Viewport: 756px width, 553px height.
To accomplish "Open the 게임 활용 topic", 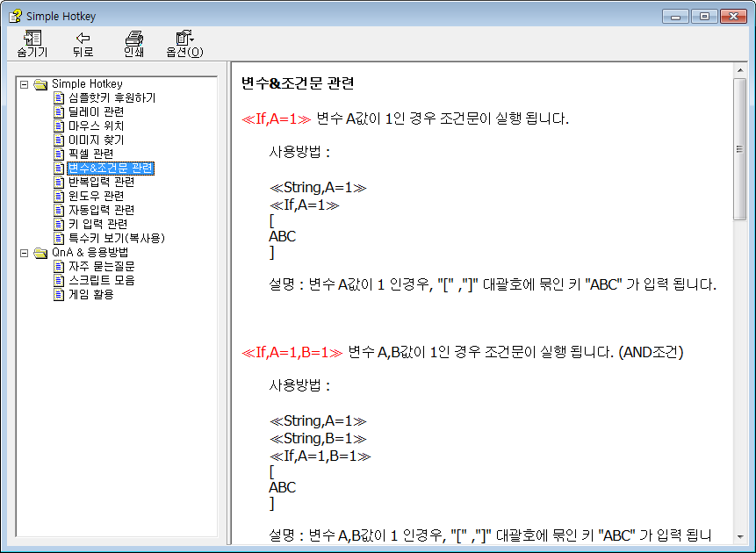I will point(90,294).
